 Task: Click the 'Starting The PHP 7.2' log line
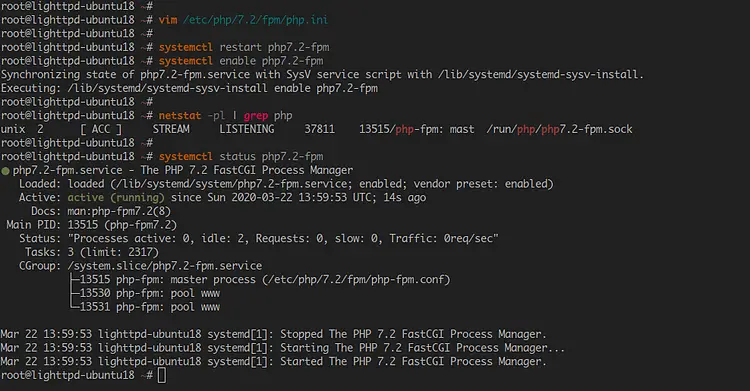click(x=282, y=348)
